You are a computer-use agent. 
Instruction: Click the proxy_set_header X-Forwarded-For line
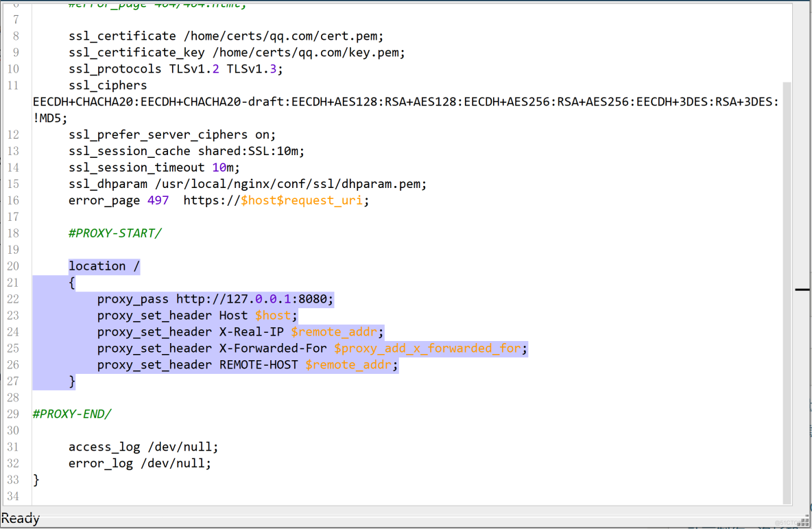[x=312, y=349]
